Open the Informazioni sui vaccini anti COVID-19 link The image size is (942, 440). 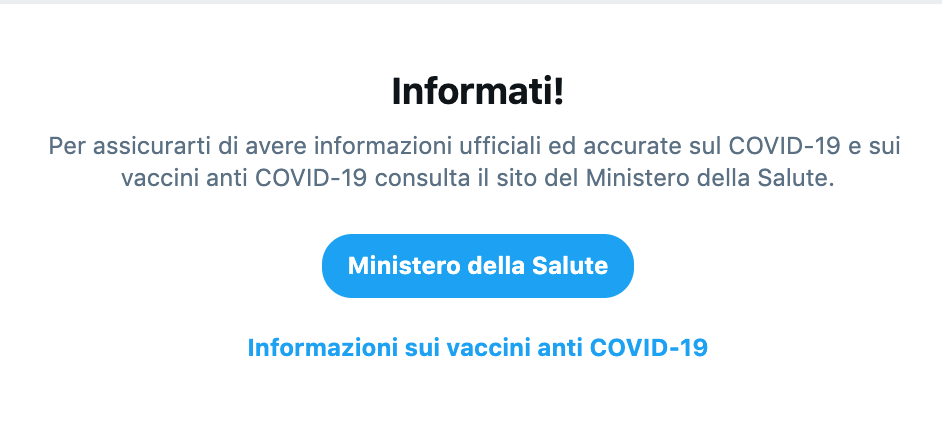(x=478, y=347)
